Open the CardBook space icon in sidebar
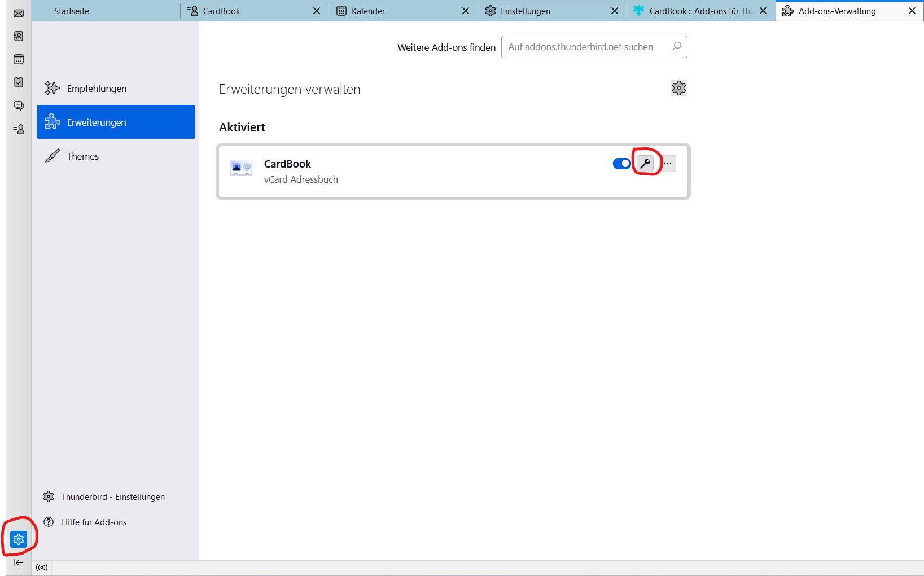Screen dimensions: 924x576 (19, 129)
